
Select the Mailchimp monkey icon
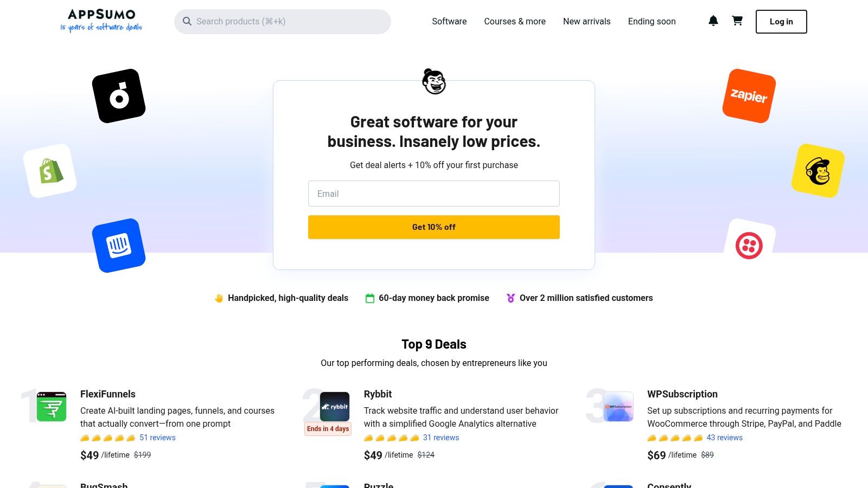click(817, 170)
